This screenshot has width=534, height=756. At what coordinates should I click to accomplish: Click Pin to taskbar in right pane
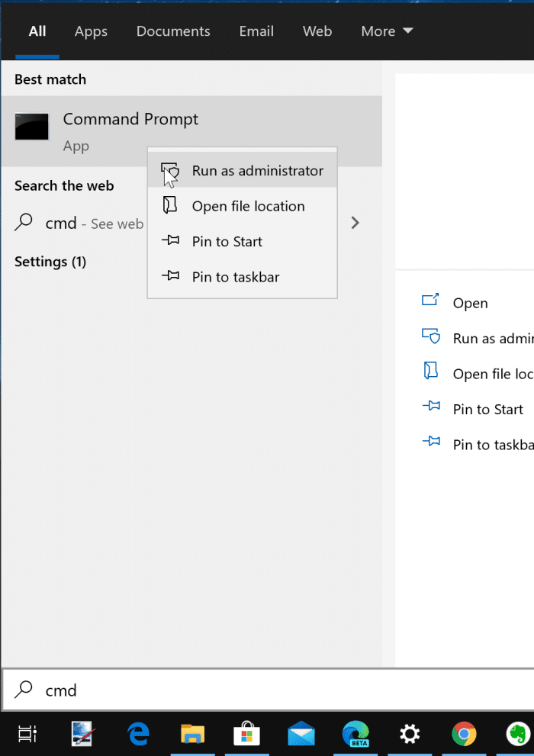[x=493, y=445]
